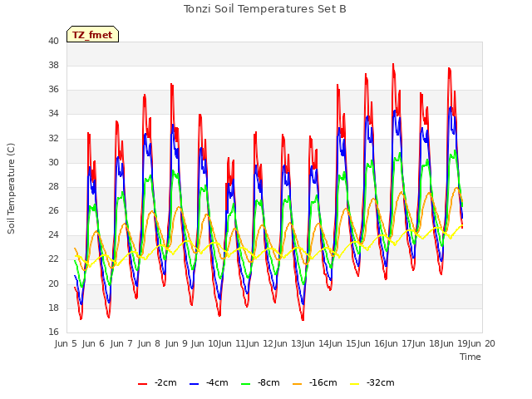532x399 pixels.
Task: Click the green -8cm legend swatch
Action: tap(246, 384)
